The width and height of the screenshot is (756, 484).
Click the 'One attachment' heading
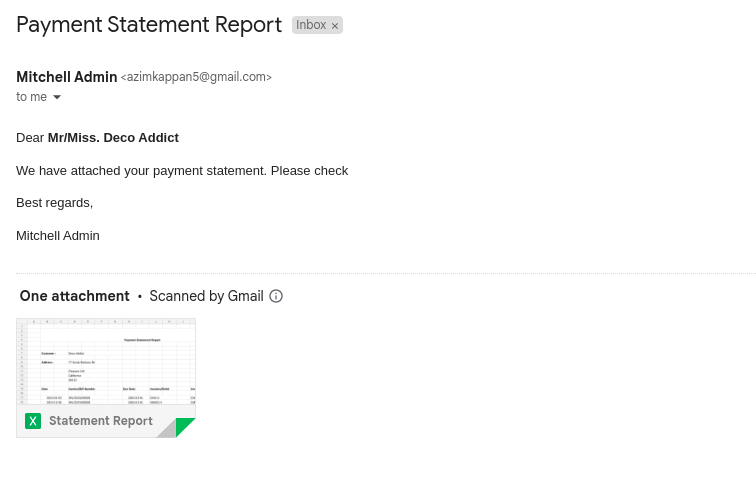pos(75,296)
